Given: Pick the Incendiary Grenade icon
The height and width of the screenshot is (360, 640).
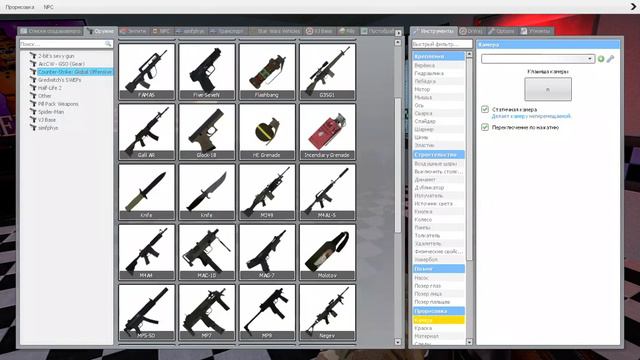Looking at the screenshot, I should [x=327, y=131].
